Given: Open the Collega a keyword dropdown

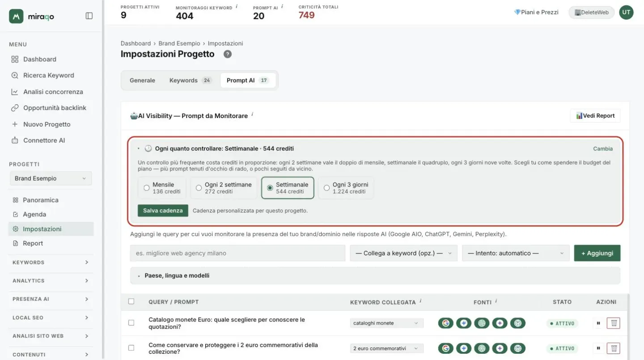Looking at the screenshot, I should click(x=403, y=253).
